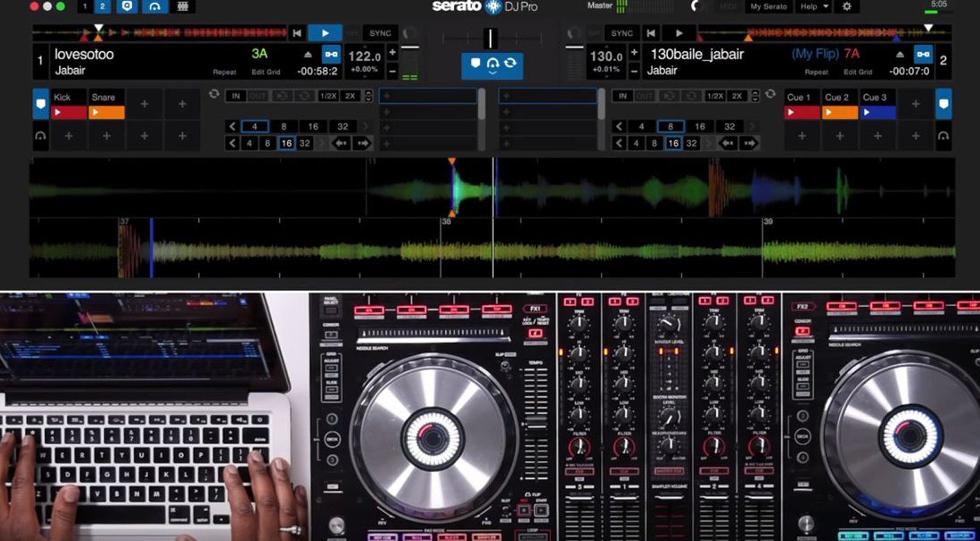The width and height of the screenshot is (980, 541).
Task: Open the settings gear
Action: tap(846, 6)
